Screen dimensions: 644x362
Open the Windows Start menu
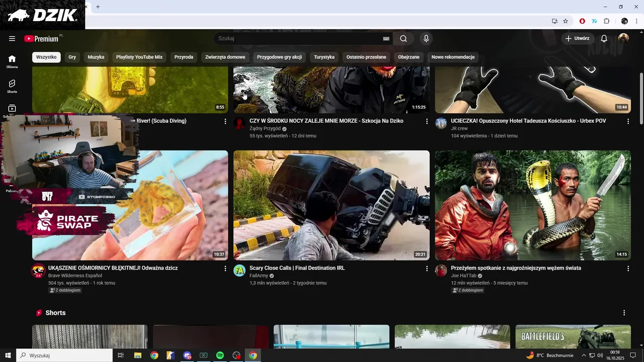point(8,355)
